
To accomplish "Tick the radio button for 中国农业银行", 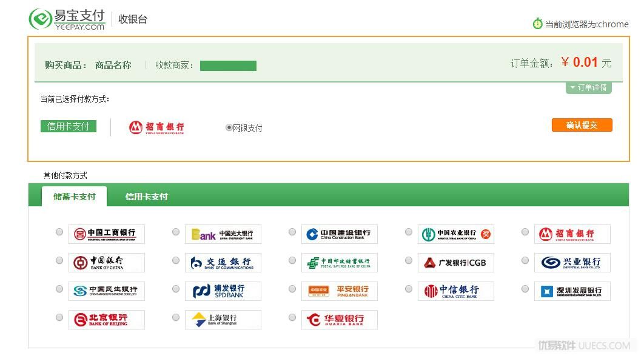I will [x=409, y=232].
